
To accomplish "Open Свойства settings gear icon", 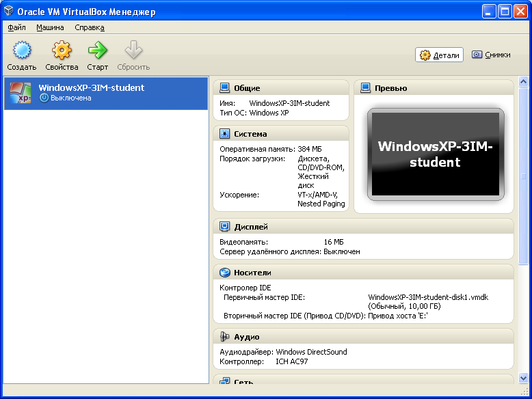I will [62, 50].
